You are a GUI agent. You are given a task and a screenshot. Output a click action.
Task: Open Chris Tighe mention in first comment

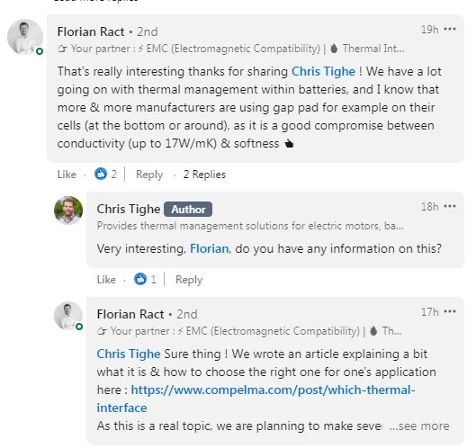coord(323,72)
